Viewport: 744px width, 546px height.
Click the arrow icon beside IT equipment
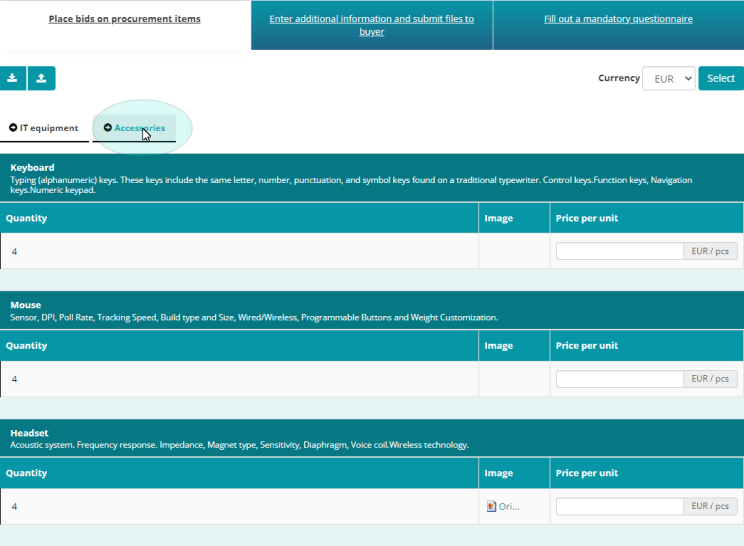(13, 128)
